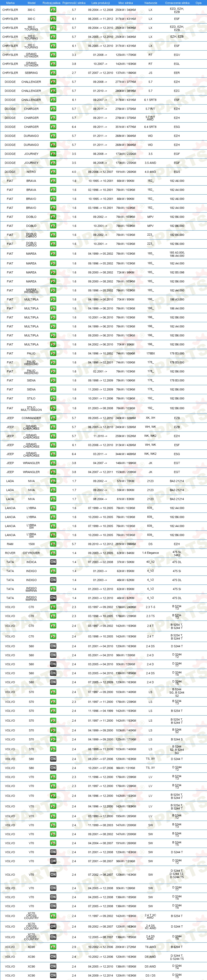Click the ROVER make cell
Screen dimensions: 207x980
point(10,553)
